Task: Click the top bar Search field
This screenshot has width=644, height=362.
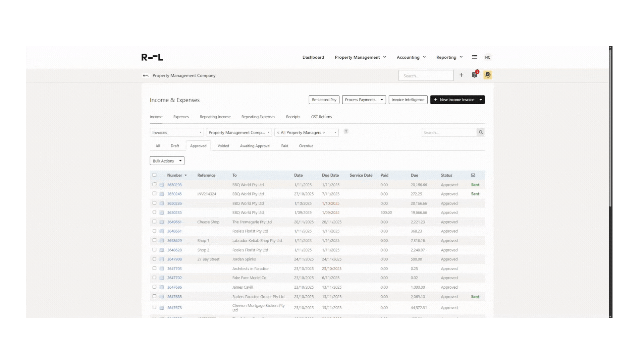Action: coord(426,76)
